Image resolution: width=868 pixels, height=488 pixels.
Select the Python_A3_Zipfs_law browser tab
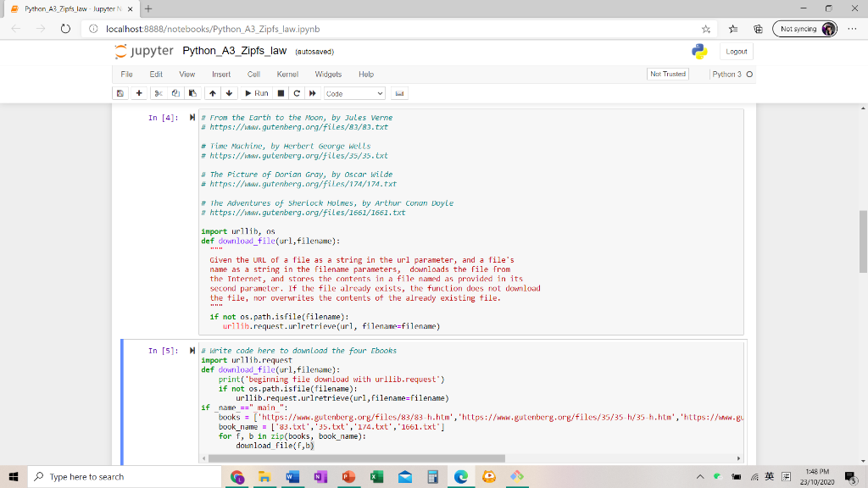coord(72,8)
